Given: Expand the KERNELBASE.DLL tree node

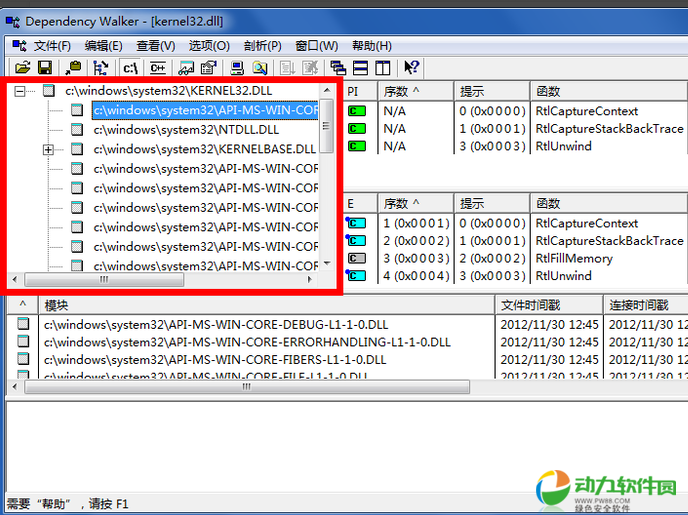Looking at the screenshot, I should point(48,149).
